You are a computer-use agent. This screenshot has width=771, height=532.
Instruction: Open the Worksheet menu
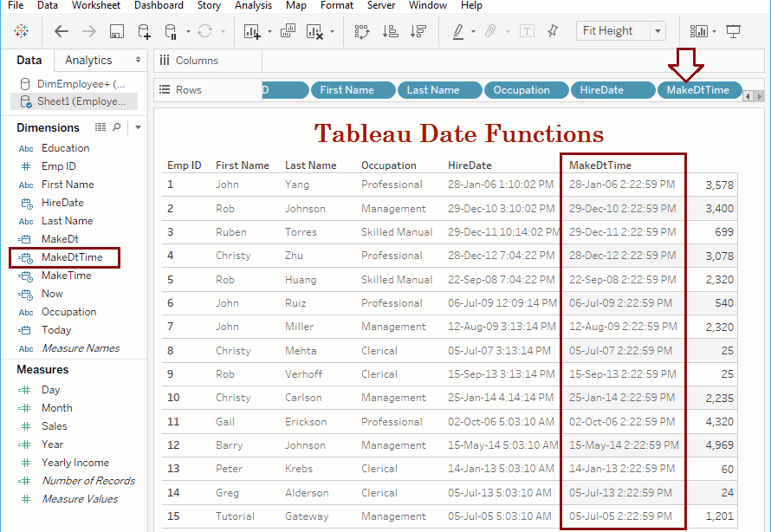[x=96, y=5]
